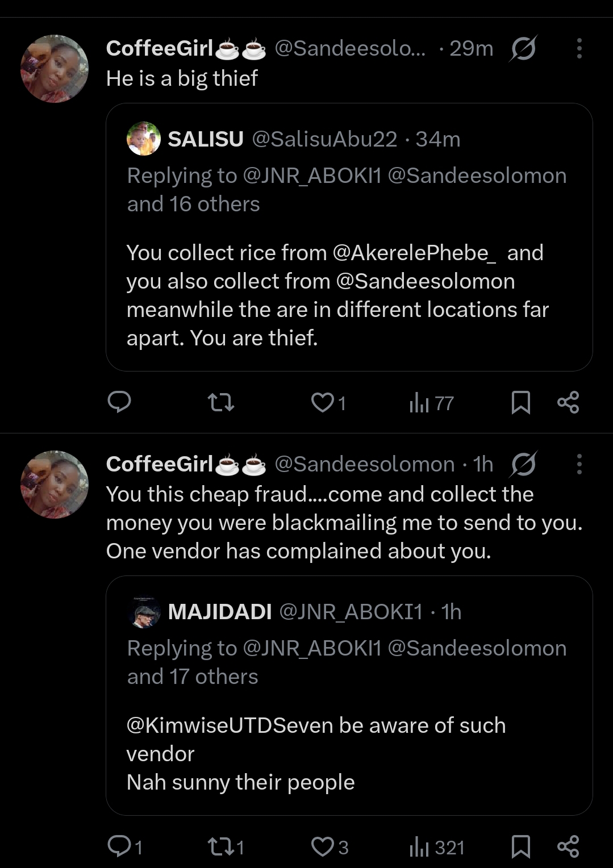Like the "cheap fraud" post

coord(323,847)
